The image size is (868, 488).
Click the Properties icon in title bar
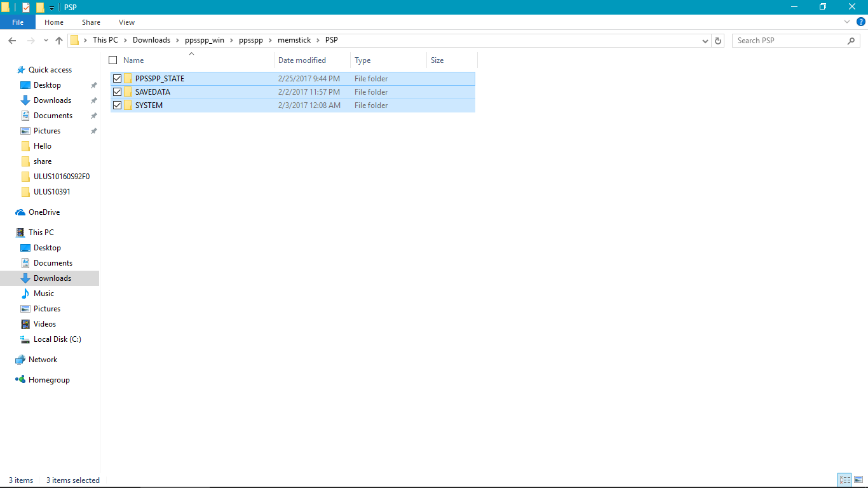(x=26, y=7)
